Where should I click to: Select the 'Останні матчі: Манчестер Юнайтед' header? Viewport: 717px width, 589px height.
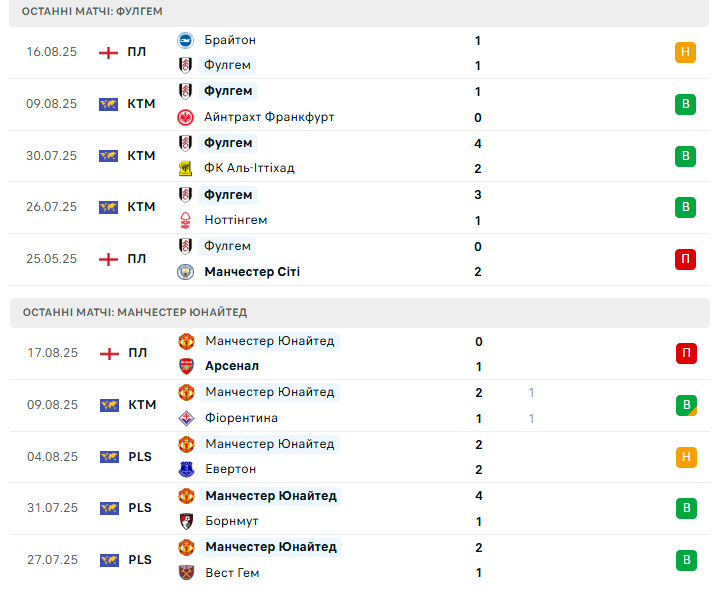134,312
